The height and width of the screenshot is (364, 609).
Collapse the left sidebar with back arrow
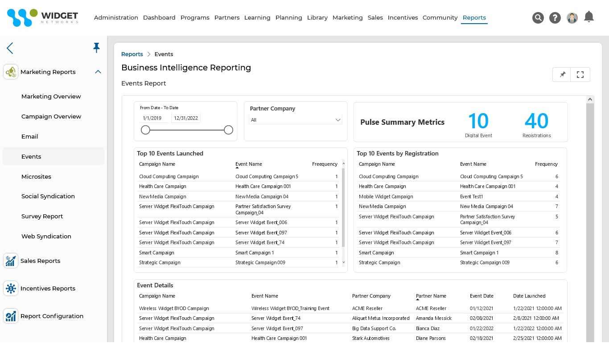point(10,48)
